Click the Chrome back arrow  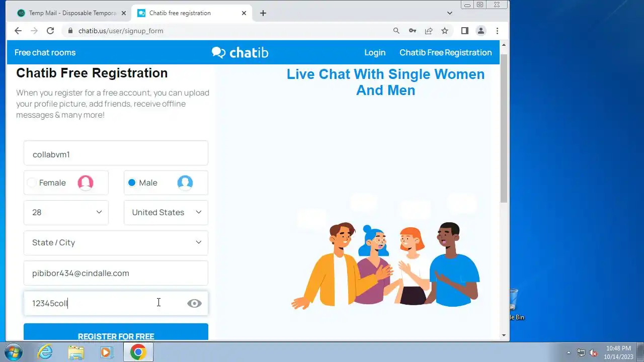(x=18, y=31)
